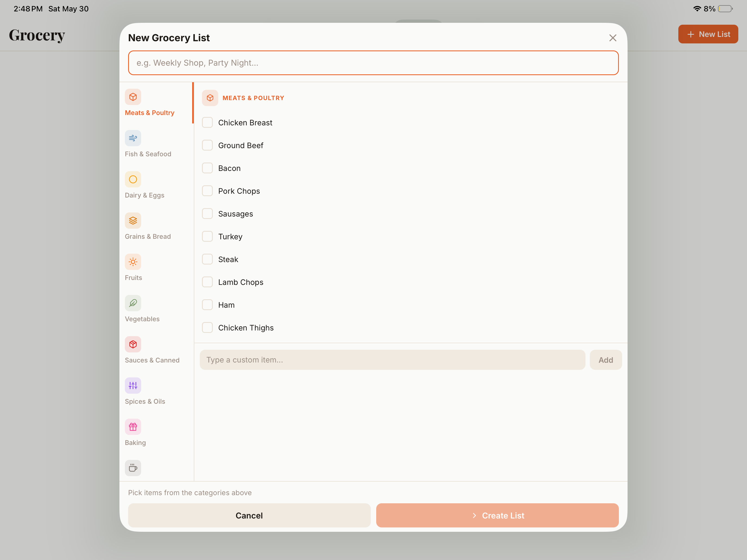The width and height of the screenshot is (747, 560).
Task: Switch to Fish & Seafood category label
Action: pyautogui.click(x=148, y=154)
